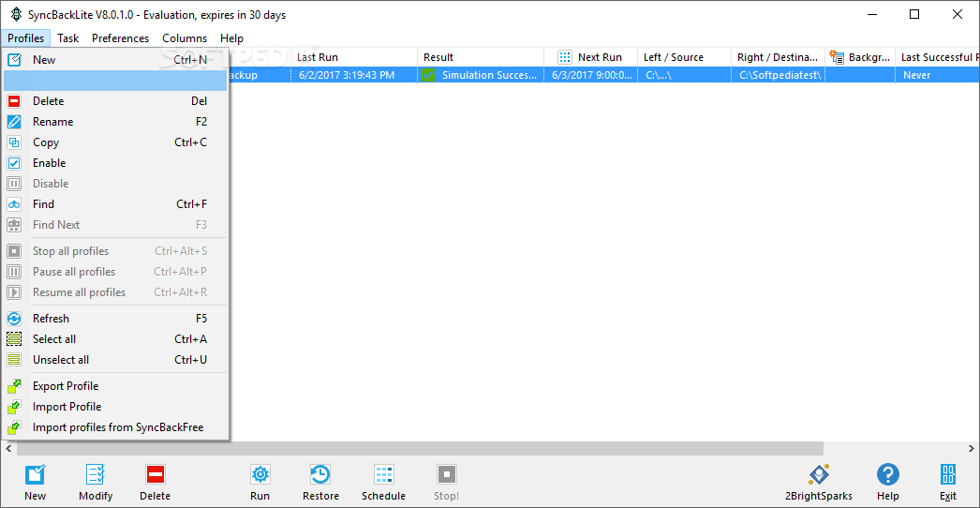
Task: Open the 2BrightSparks link in the toolbar
Action: coord(818,483)
